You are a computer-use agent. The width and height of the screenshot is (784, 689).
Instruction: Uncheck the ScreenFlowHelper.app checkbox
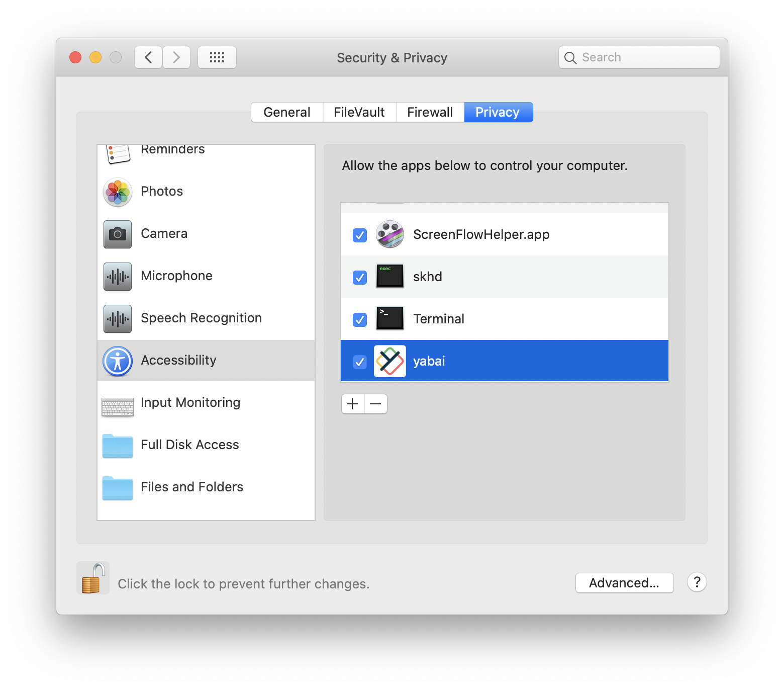pyautogui.click(x=360, y=235)
